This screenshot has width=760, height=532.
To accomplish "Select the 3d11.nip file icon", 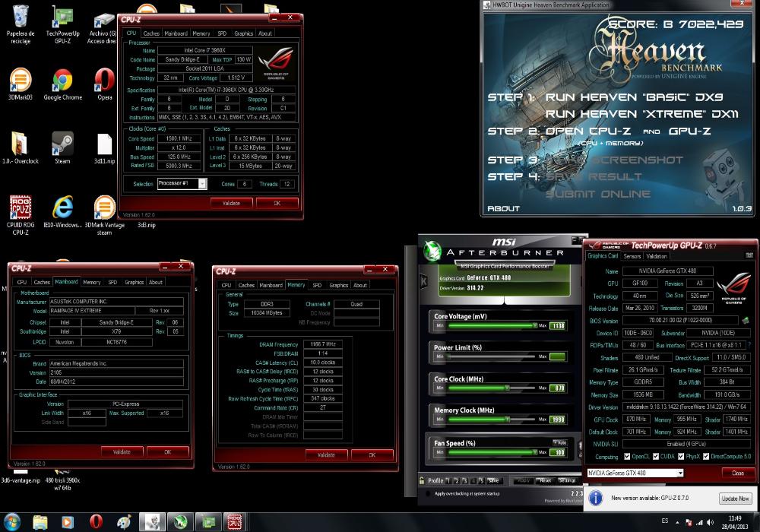I will (104, 147).
